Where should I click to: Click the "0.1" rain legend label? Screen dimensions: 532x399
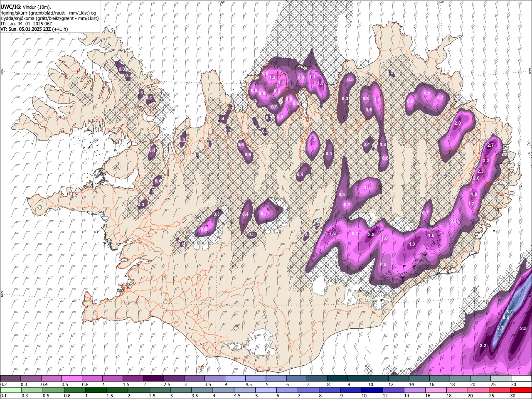(3, 396)
